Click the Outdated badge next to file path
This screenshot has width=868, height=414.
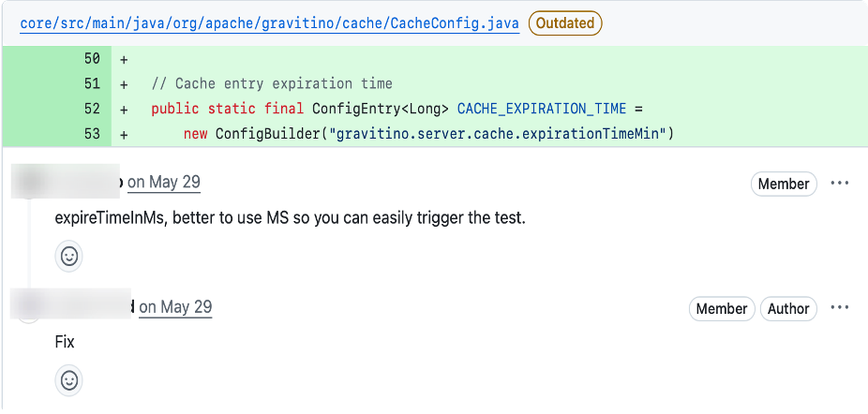pos(565,23)
